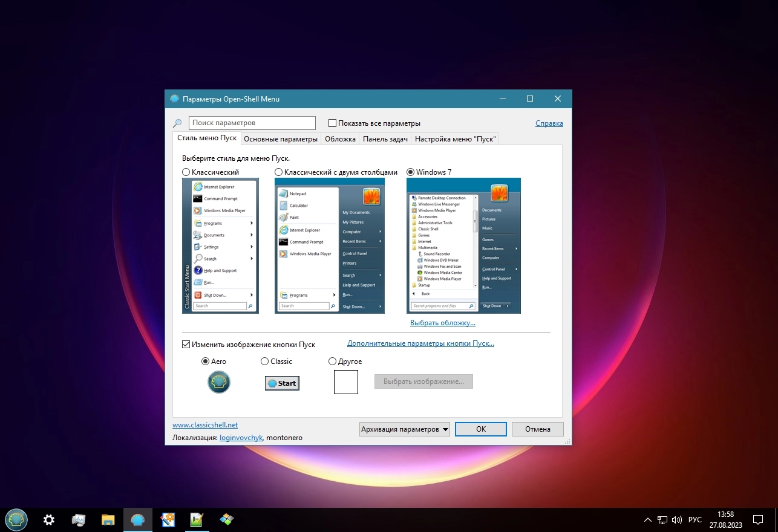
Task: Click the 'Выбрать обложку...' link
Action: pos(442,323)
